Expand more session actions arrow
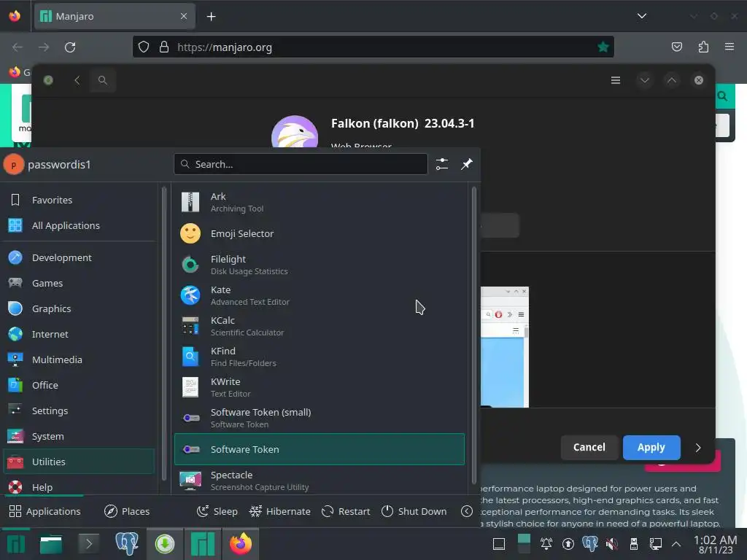 pos(467,511)
